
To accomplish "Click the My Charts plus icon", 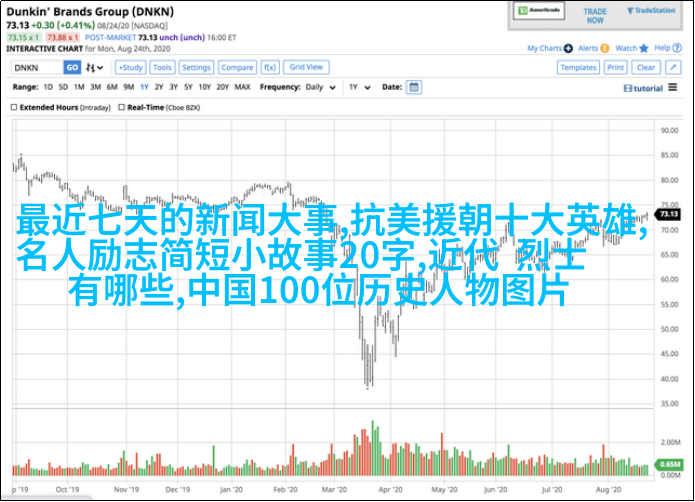I will (x=568, y=48).
